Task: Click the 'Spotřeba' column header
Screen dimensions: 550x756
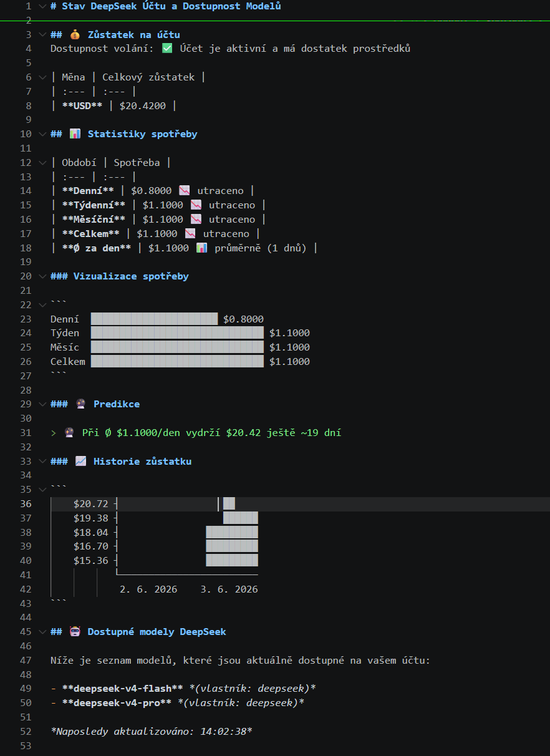Action: [x=137, y=163]
